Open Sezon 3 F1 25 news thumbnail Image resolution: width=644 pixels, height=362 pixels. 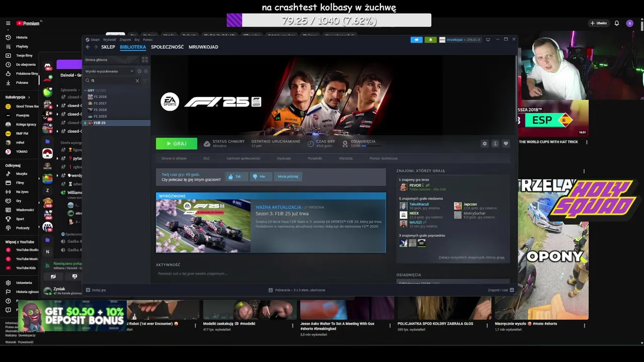pyautogui.click(x=203, y=226)
